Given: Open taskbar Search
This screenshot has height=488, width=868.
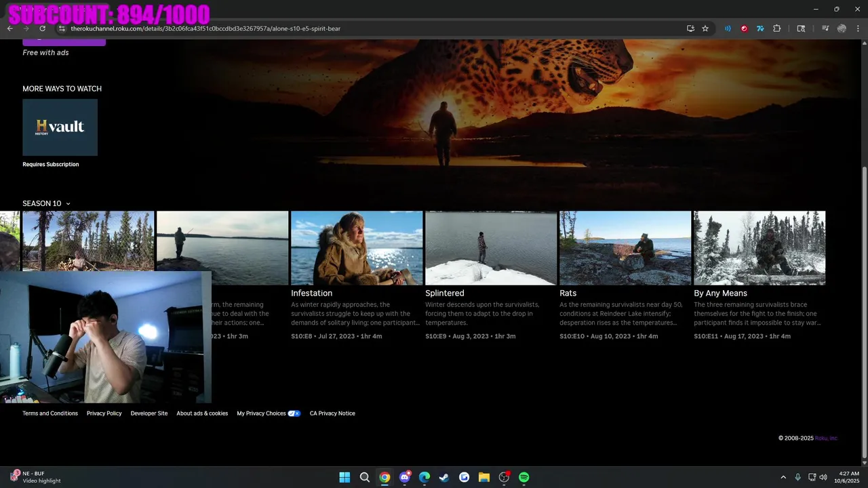Looking at the screenshot, I should pyautogui.click(x=365, y=477).
